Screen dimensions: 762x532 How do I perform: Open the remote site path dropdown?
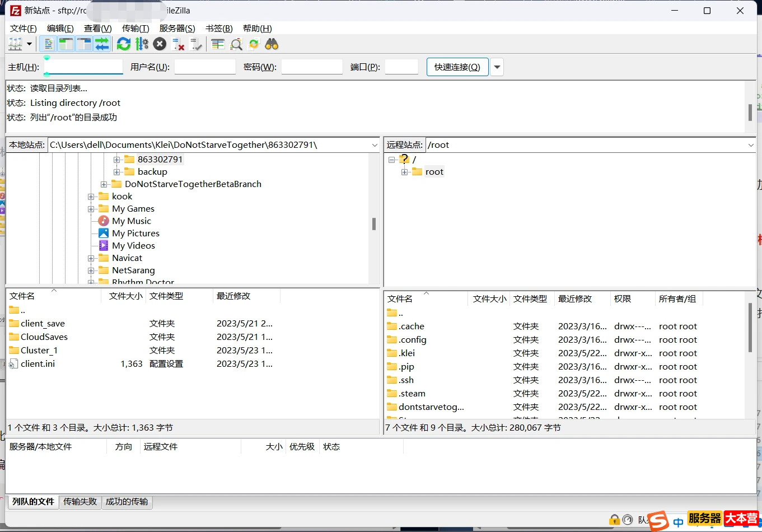tap(751, 145)
